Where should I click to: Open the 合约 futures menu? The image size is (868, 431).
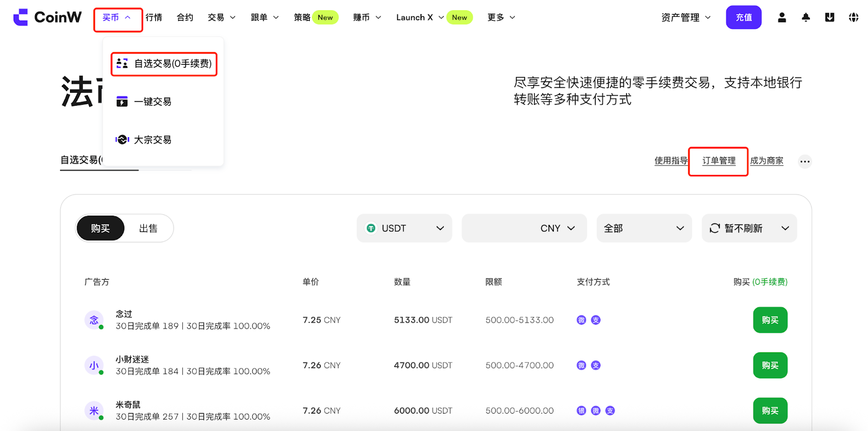185,17
